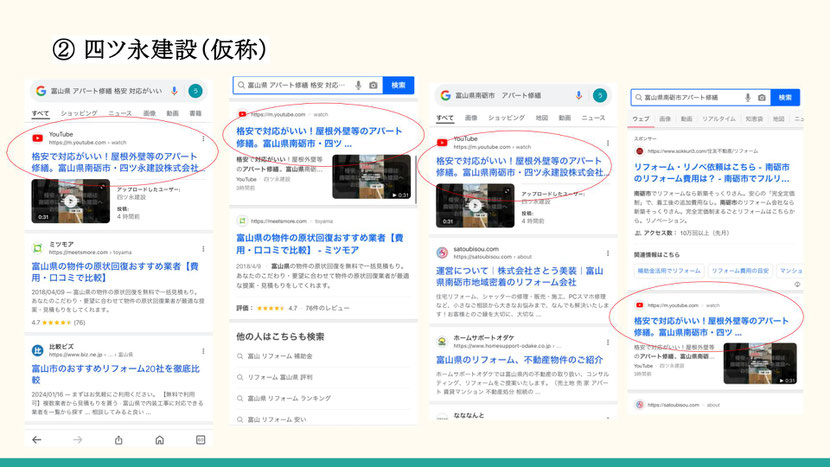This screenshot has height=467, width=830.
Task: Tap share icon in bottom browser toolbar
Action: 119,440
